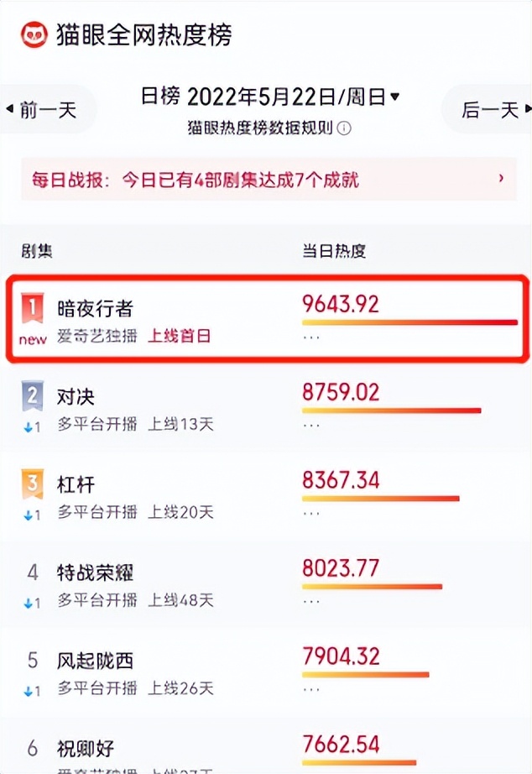The height and width of the screenshot is (774, 532).
Task: Go to 前一天 previous day
Action: point(42,110)
